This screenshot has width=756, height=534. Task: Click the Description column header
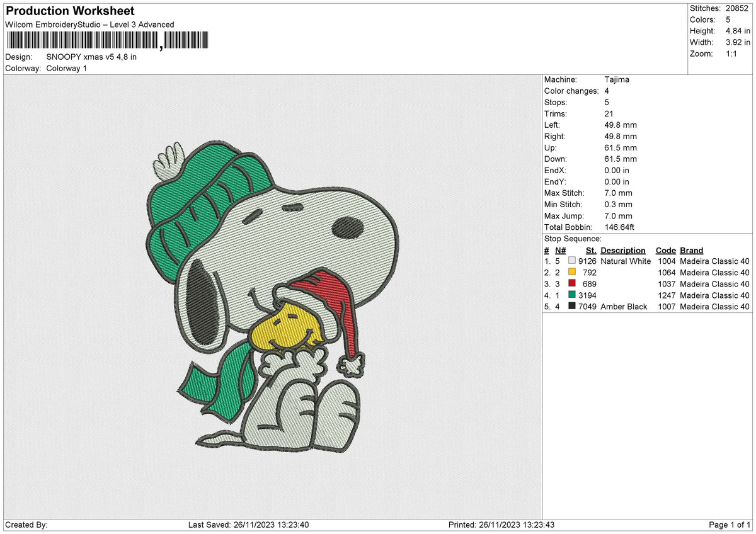click(623, 250)
